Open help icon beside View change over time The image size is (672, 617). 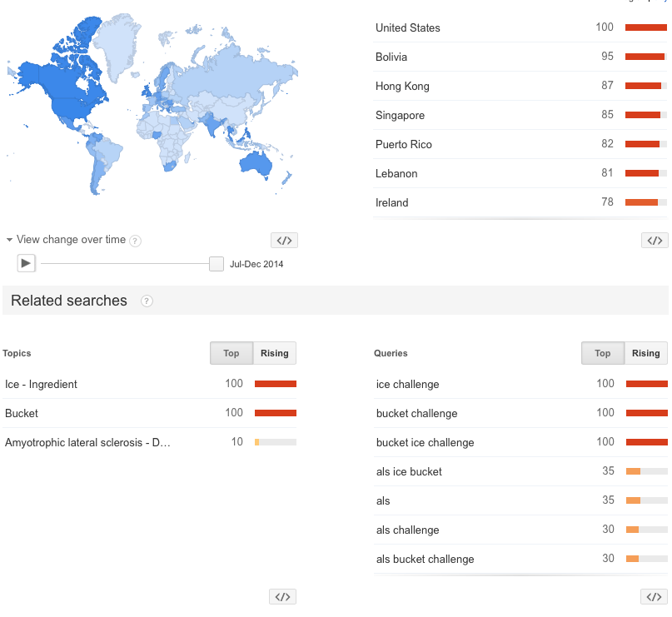point(135,241)
